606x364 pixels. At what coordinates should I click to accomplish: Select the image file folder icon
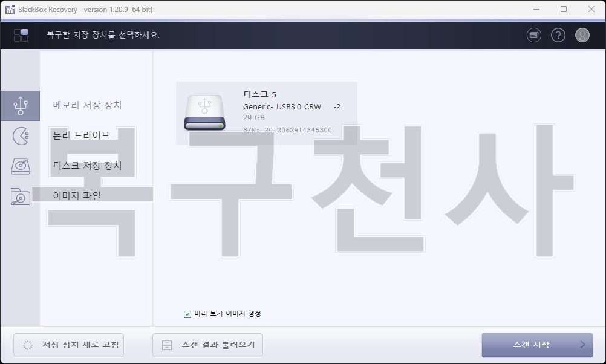pos(20,197)
